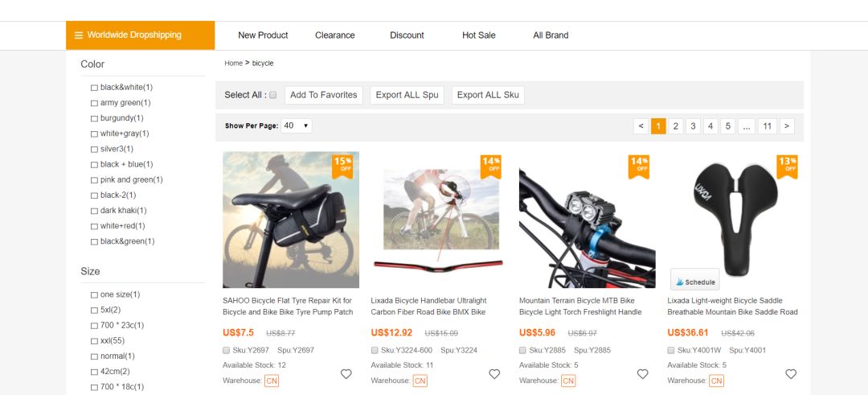Click the ellipsis to show more pages

(x=747, y=125)
